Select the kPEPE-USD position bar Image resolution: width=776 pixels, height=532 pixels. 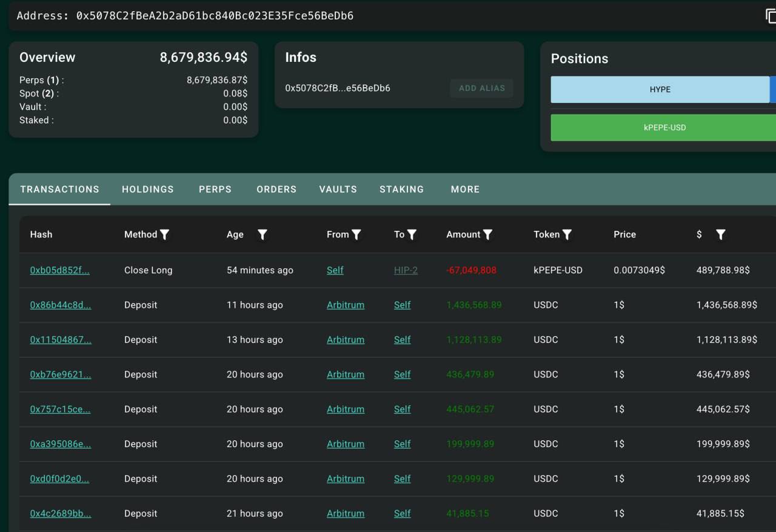pyautogui.click(x=663, y=128)
